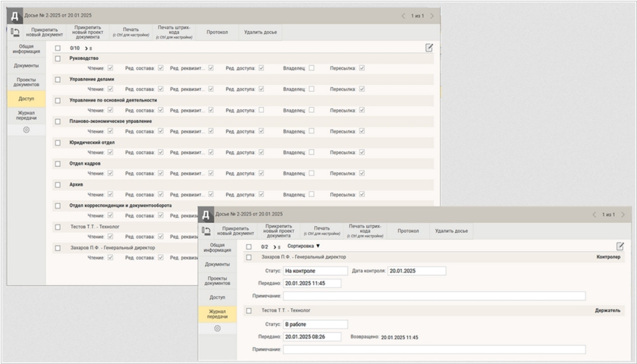Go to previous dossier arrow in front window
Viewport: 637px width, 364px height.
tap(593, 215)
